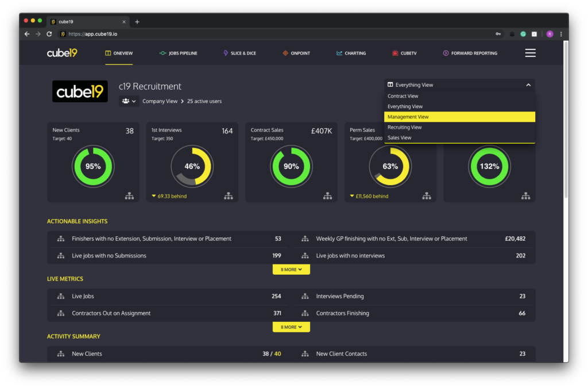The image size is (588, 388).
Task: Switch to Jobs Pipeline tab
Action: pos(178,53)
